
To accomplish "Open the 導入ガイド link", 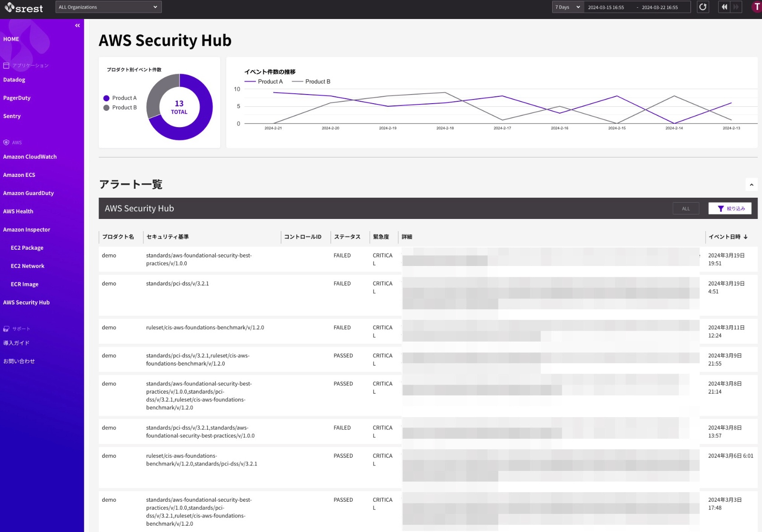I will pyautogui.click(x=16, y=343).
